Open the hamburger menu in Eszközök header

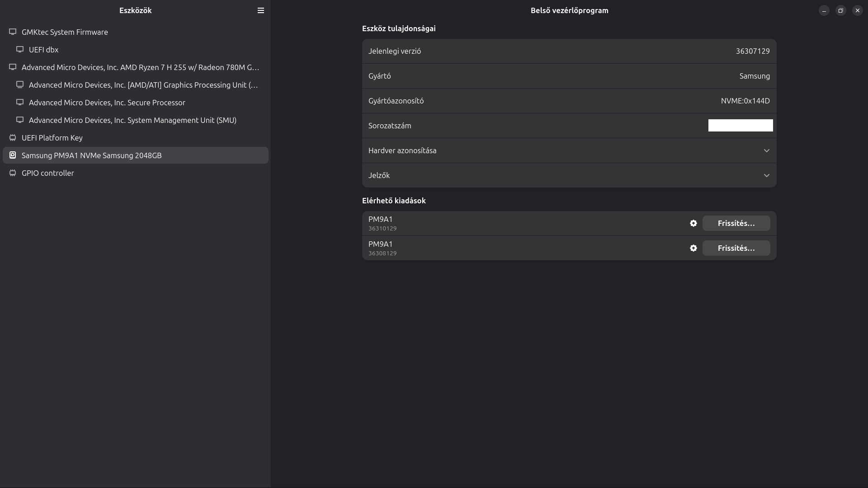pyautogui.click(x=261, y=10)
